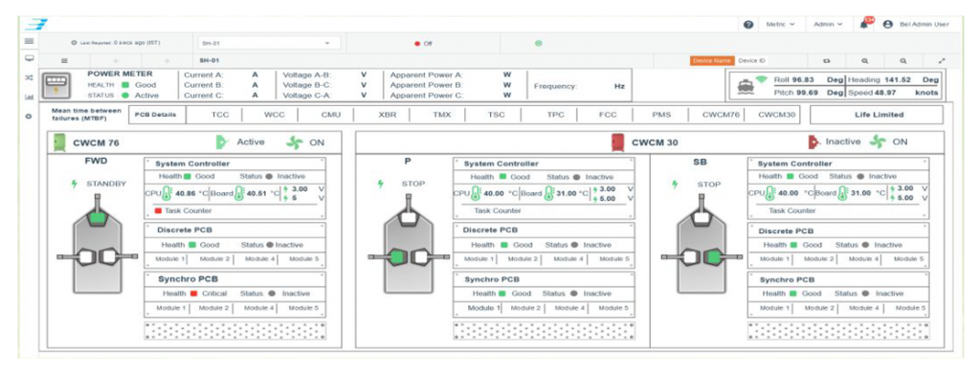
Task: Open the Admin dropdown
Action: (828, 24)
